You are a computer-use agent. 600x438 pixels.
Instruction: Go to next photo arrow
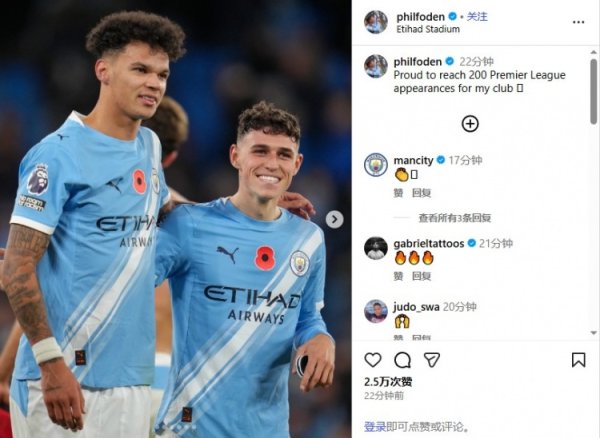334,220
